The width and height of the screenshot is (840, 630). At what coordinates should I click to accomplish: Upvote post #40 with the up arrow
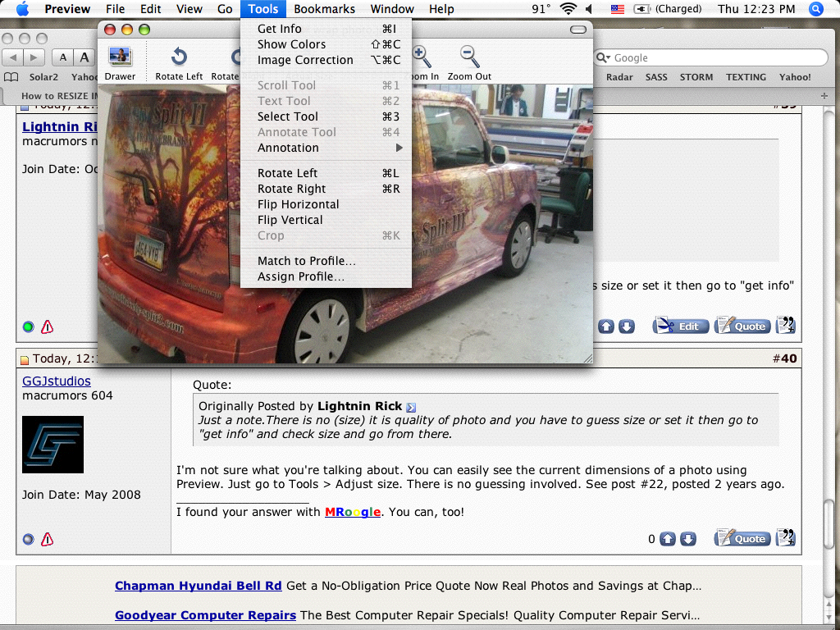coord(668,539)
